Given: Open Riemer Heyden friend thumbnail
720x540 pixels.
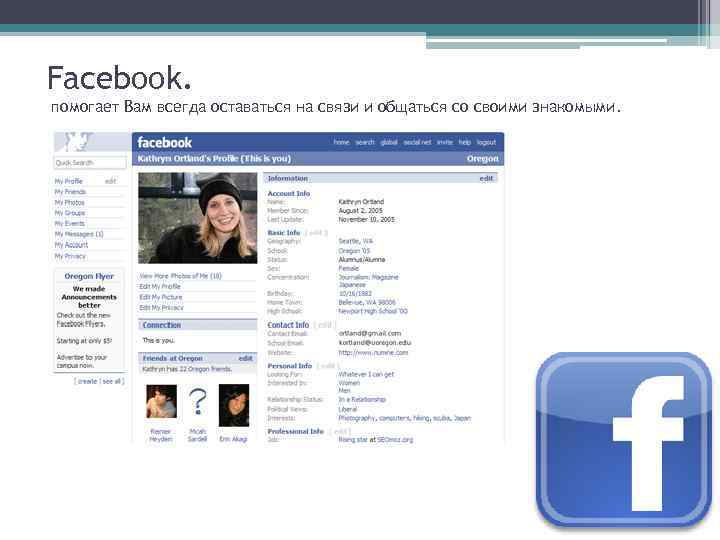Looking at the screenshot, I should (x=161, y=401).
